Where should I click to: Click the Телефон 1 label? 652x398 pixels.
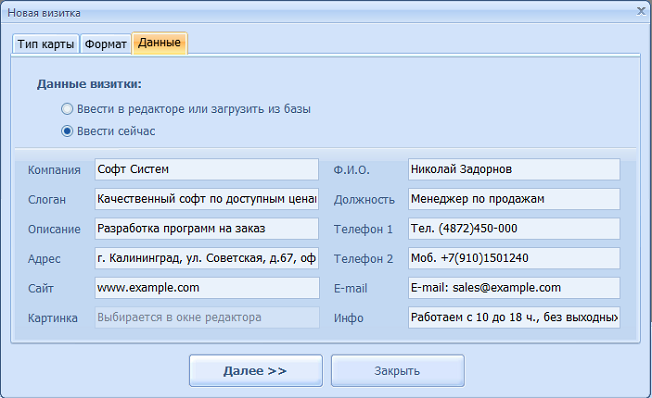click(363, 229)
